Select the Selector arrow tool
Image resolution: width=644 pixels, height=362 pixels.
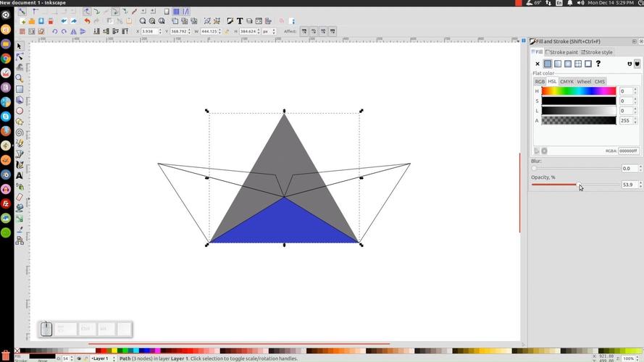(x=20, y=46)
